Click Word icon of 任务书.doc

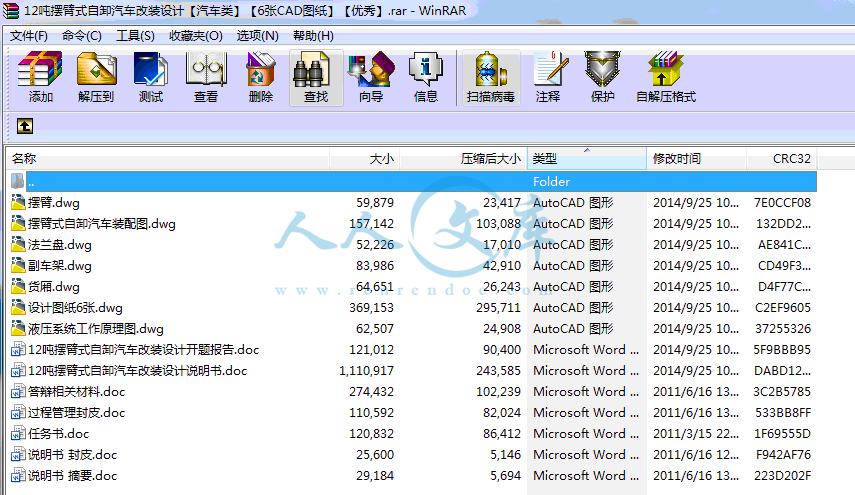tap(18, 433)
